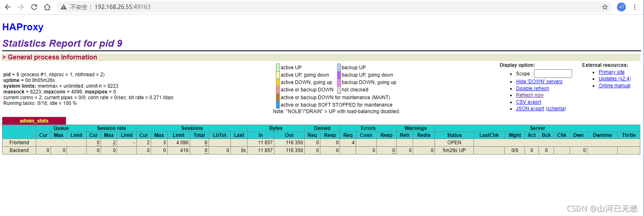Click the Backend sessions limit 410 cell
This screenshot has height=216, width=644.
click(x=179, y=150)
